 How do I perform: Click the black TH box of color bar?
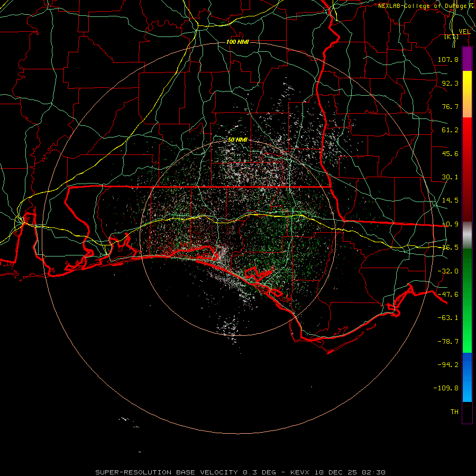pos(467,412)
